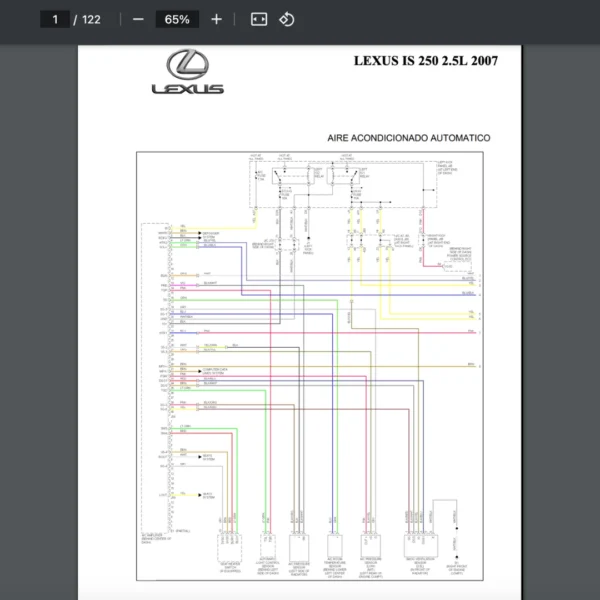Click the A/C pressure sensor box
Image resolution: width=600 pixels, height=600 pixels.
point(368,548)
